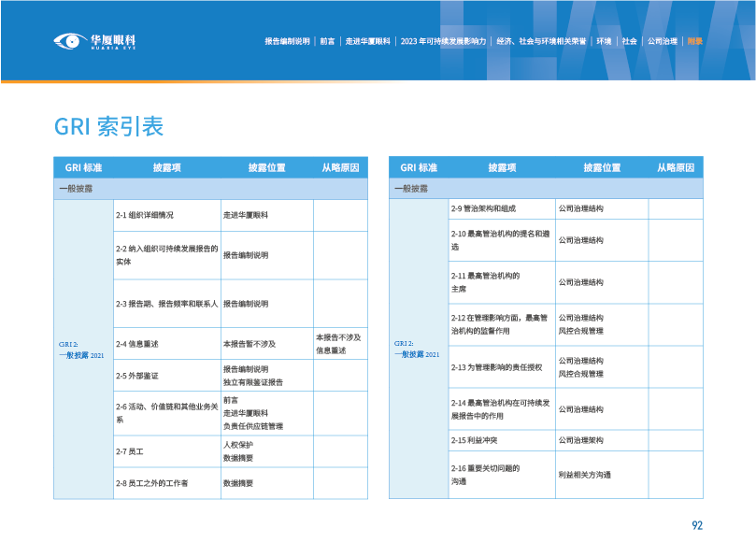Open the 环境 navigation item

coord(605,41)
